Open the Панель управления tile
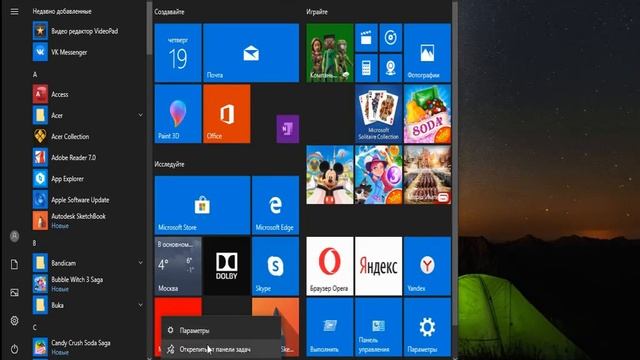Image resolution: width=640 pixels, height=360 pixels. tap(378, 327)
